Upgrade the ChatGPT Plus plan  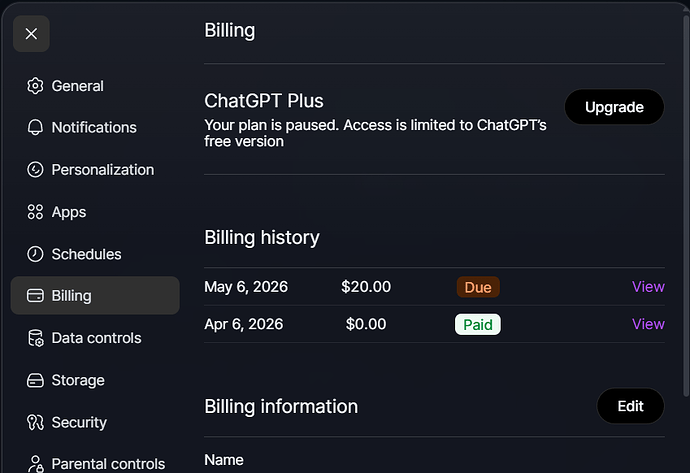tap(614, 107)
